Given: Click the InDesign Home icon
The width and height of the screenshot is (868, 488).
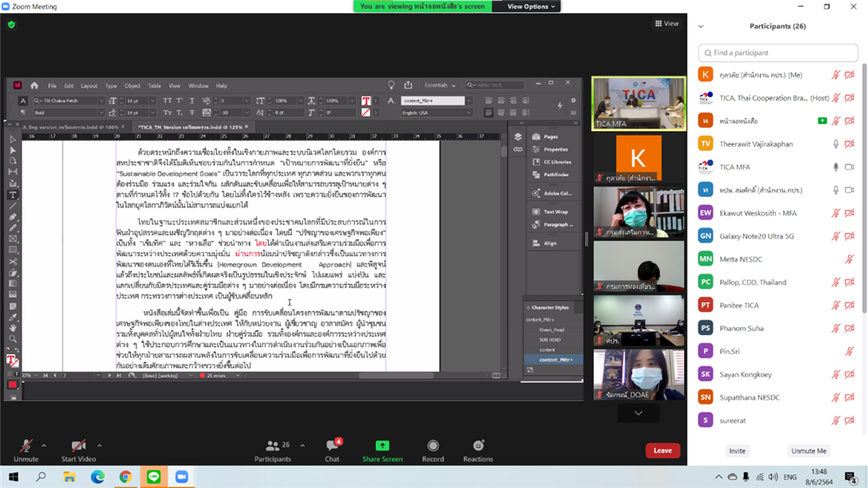Looking at the screenshot, I should pos(35,85).
